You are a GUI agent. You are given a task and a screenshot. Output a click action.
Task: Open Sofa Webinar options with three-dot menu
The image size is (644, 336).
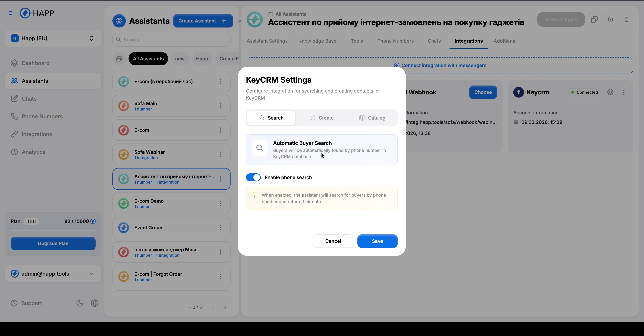click(x=221, y=154)
